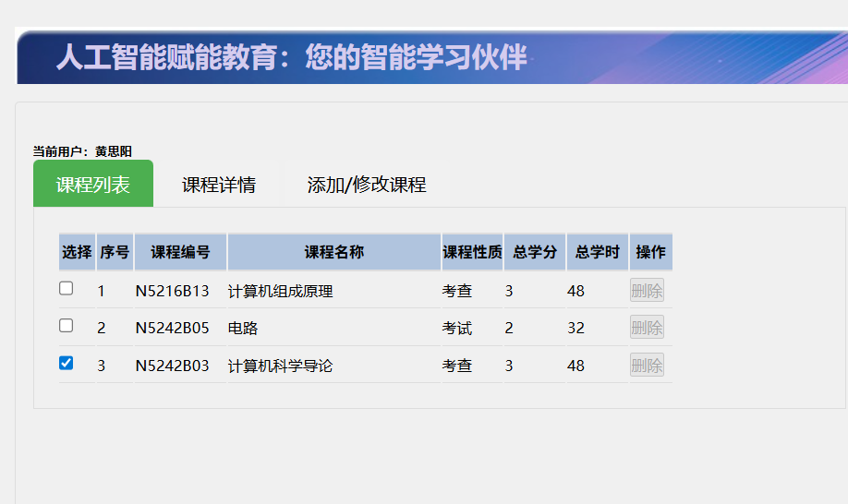Click the 课程名称 column header
The image size is (848, 504).
[x=333, y=253]
